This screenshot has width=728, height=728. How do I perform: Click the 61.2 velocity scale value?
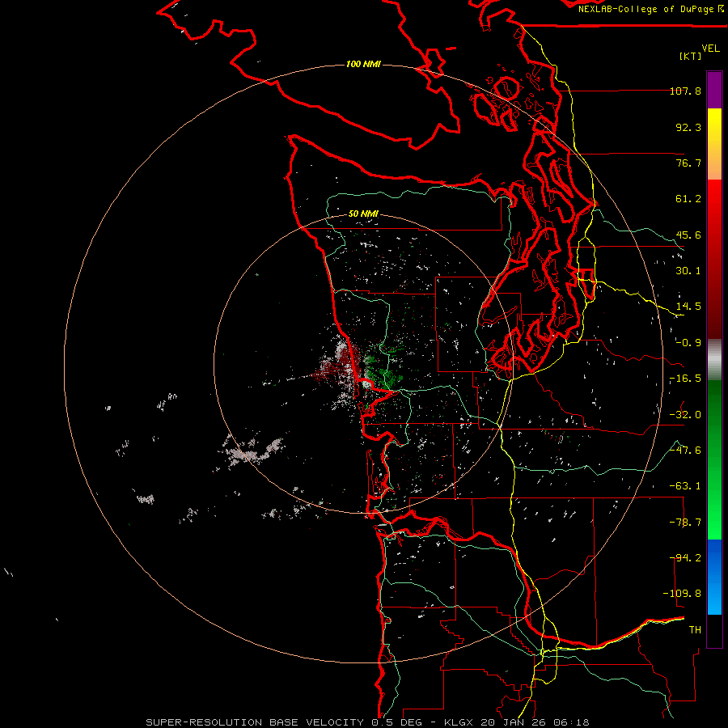(x=688, y=199)
